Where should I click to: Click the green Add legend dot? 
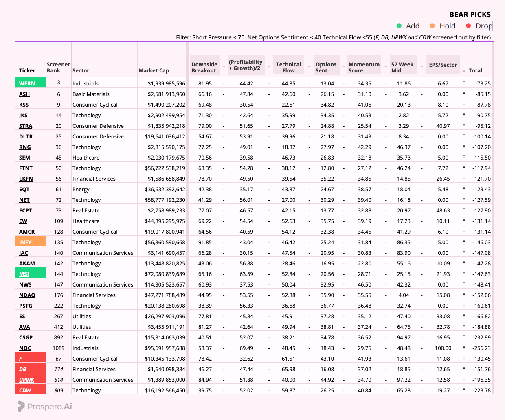pyautogui.click(x=399, y=26)
